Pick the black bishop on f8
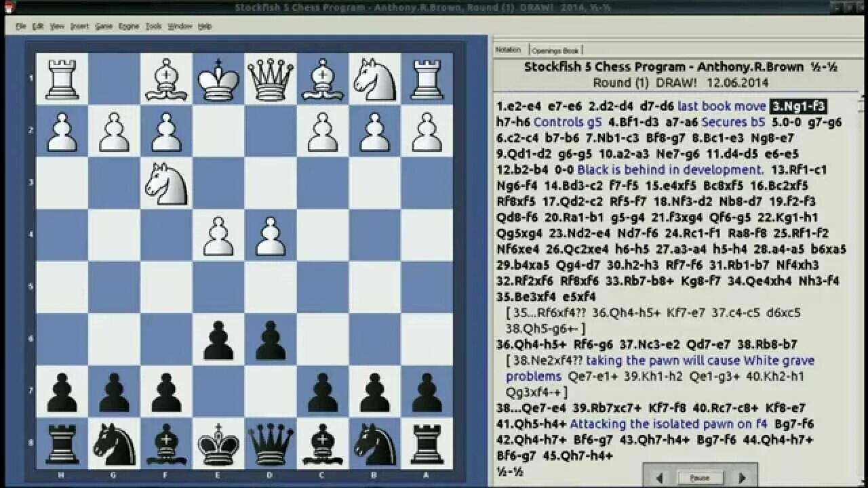Screen dimensions: 868x488 coord(166,444)
